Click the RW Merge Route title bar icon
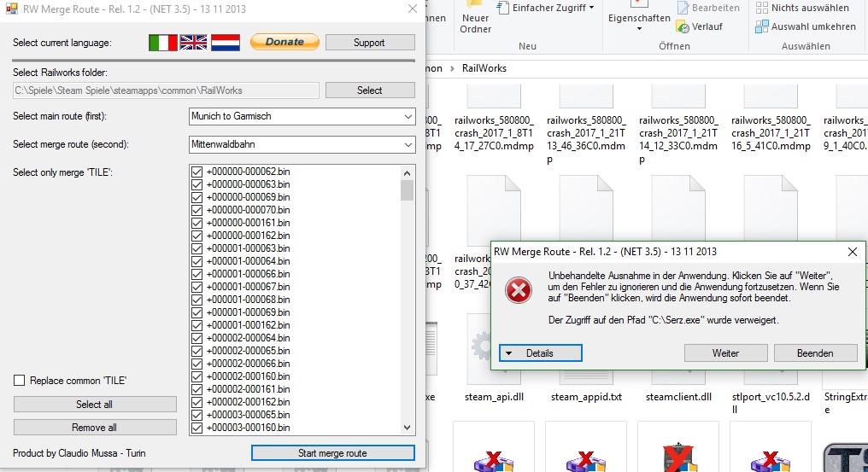 point(12,9)
